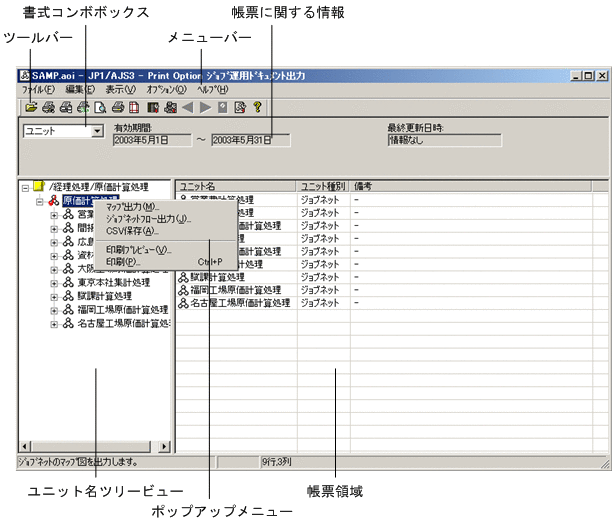
Task: Click the 情報なし last-updated field
Action: click(445, 140)
